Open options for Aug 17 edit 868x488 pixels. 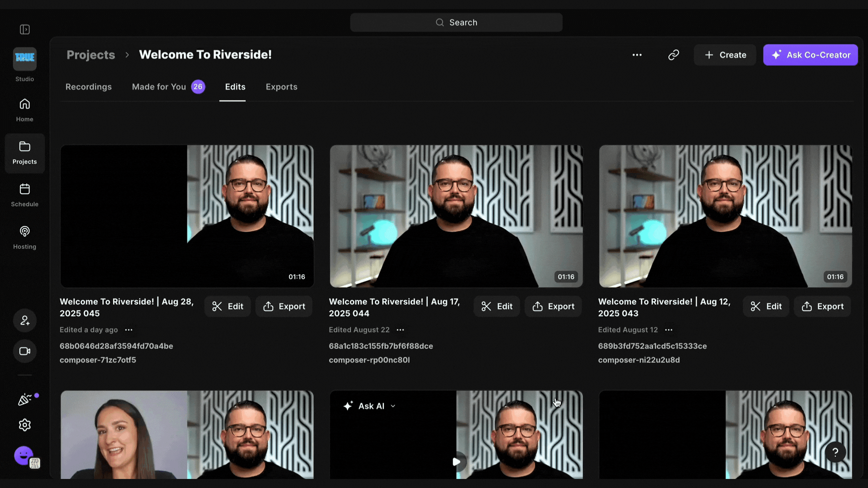click(x=400, y=330)
